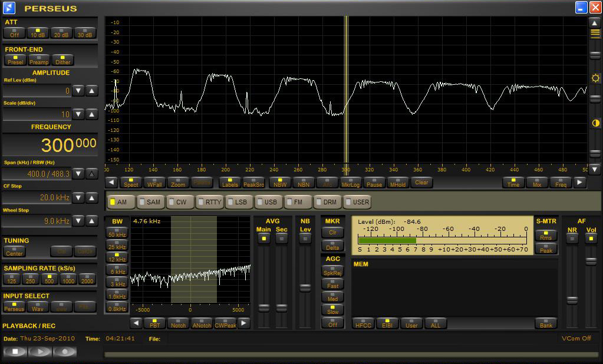Switch demodulation mode to USB
The image size is (603, 364).
click(x=268, y=202)
